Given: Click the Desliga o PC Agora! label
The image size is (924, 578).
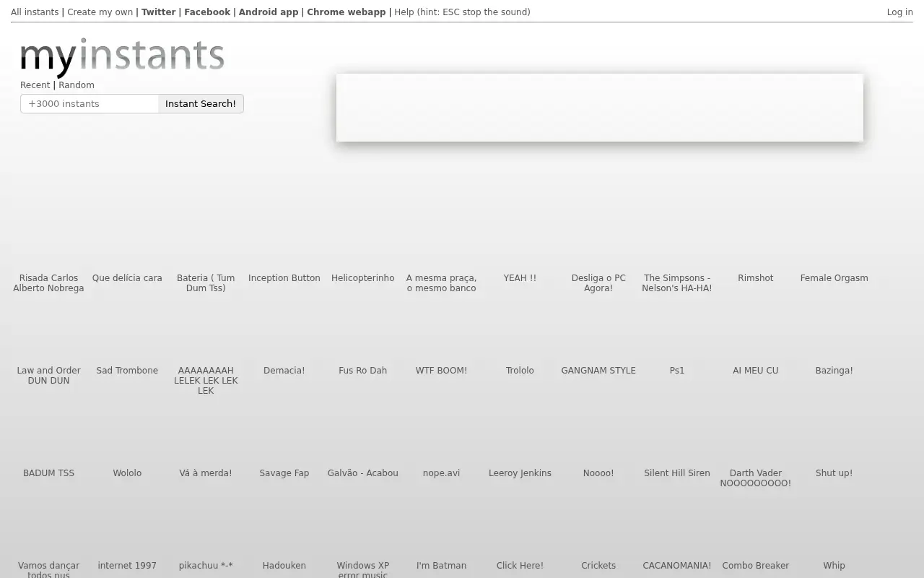Looking at the screenshot, I should (598, 283).
